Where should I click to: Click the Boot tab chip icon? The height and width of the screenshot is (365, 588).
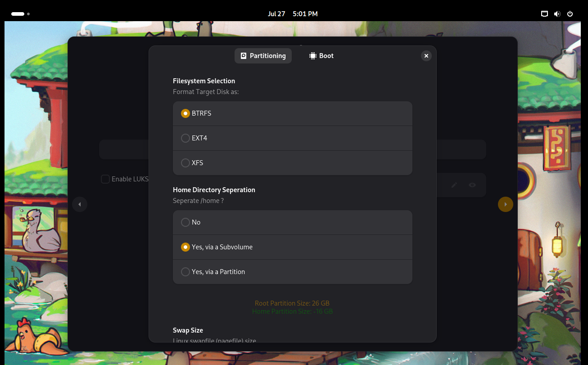[313, 56]
